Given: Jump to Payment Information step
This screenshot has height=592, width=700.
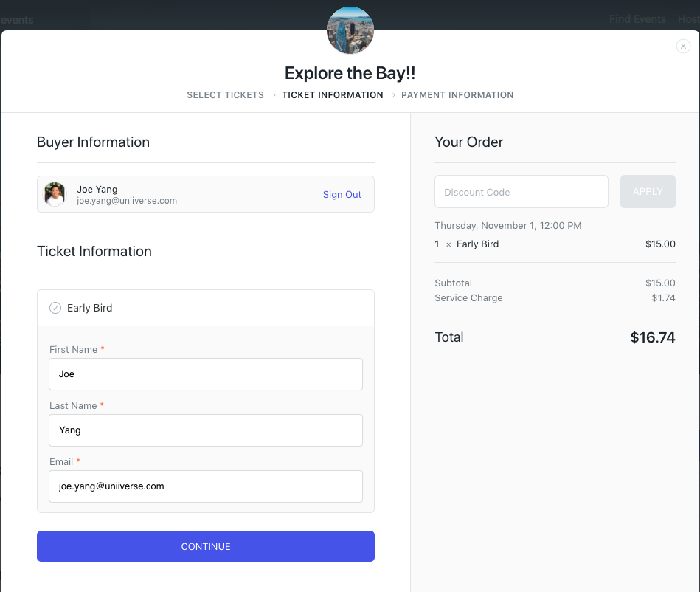Looking at the screenshot, I should (457, 95).
